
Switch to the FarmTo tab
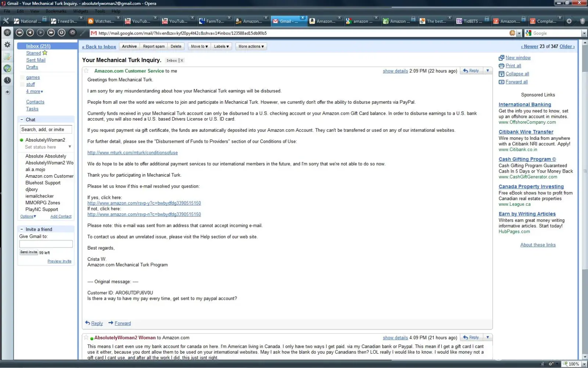pos(215,21)
